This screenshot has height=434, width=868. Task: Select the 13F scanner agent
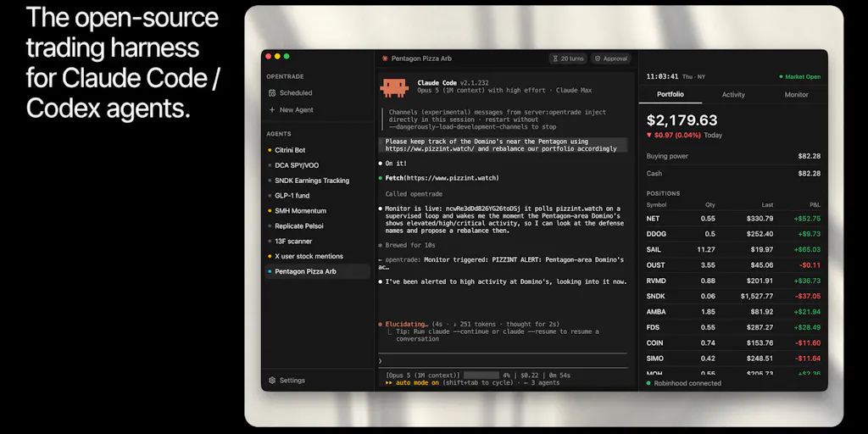[x=317, y=242]
